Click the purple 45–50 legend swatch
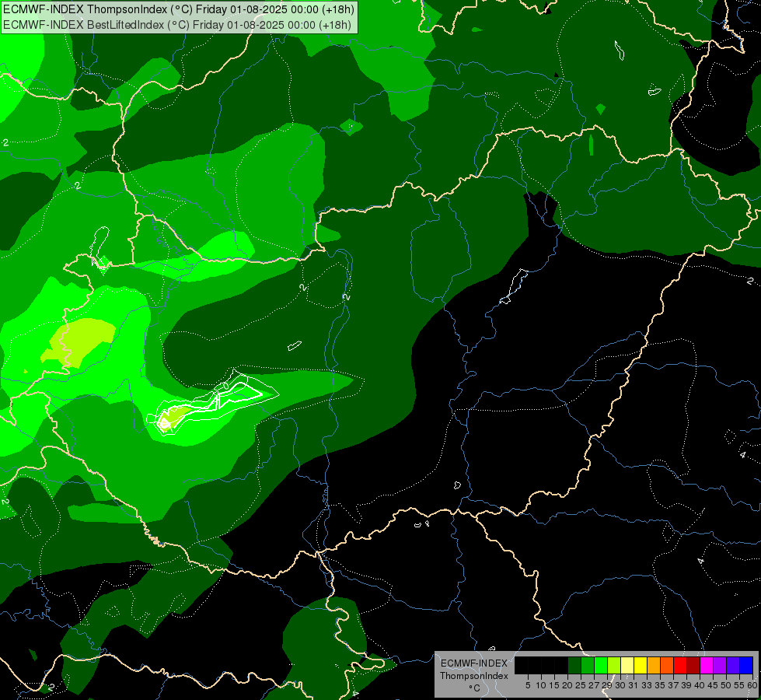761x700 pixels. 720,665
